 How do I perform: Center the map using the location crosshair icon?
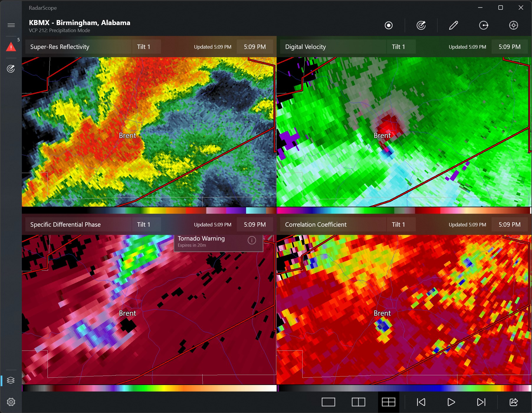tap(513, 25)
